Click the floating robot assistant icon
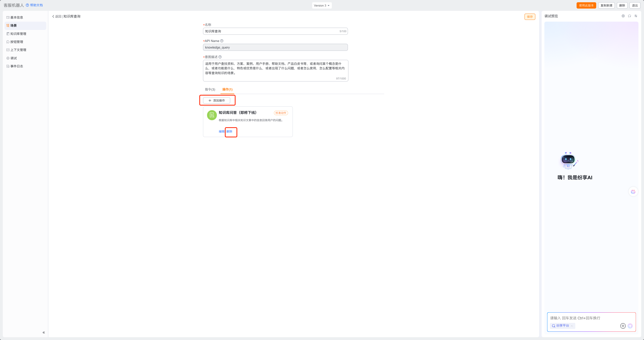The width and height of the screenshot is (644, 340). (x=633, y=192)
